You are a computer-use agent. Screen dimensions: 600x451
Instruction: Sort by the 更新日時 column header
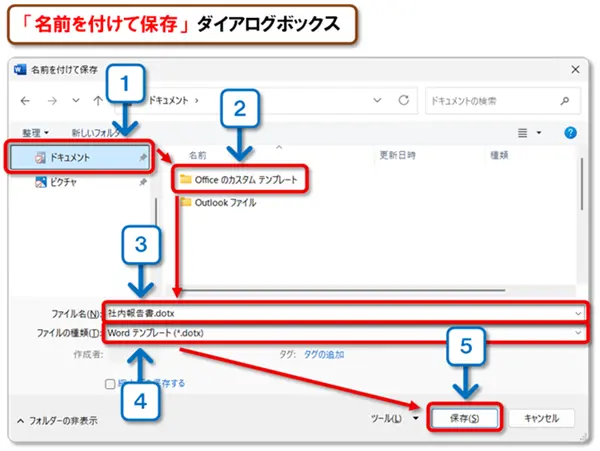coord(397,155)
